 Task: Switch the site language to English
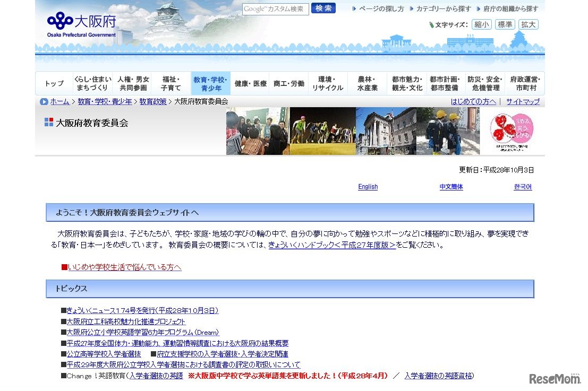click(368, 187)
